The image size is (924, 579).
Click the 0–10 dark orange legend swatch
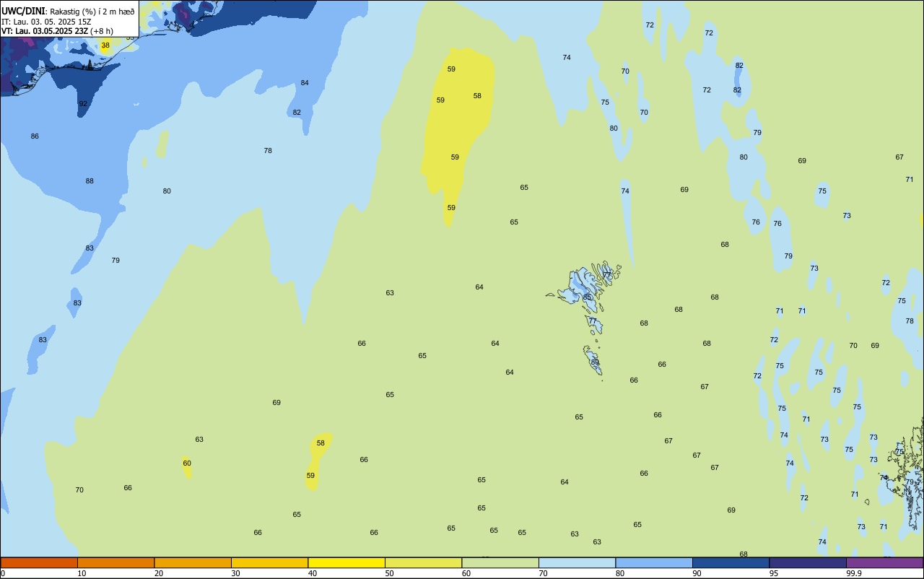pyautogui.click(x=39, y=562)
